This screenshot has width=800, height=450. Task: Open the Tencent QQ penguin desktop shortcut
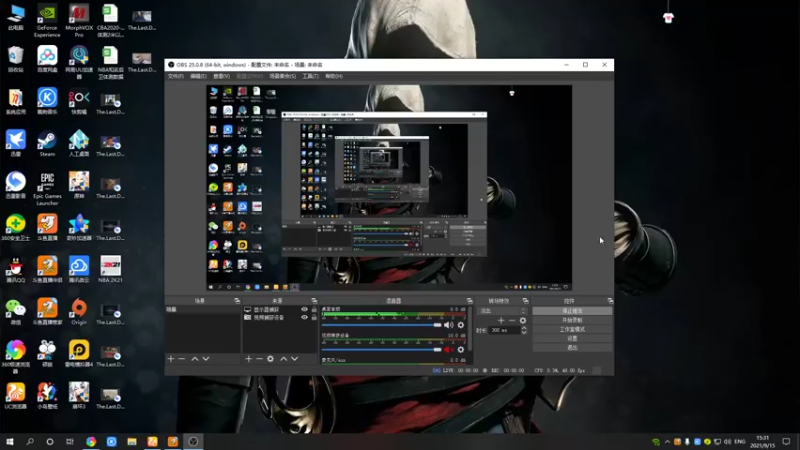click(15, 270)
